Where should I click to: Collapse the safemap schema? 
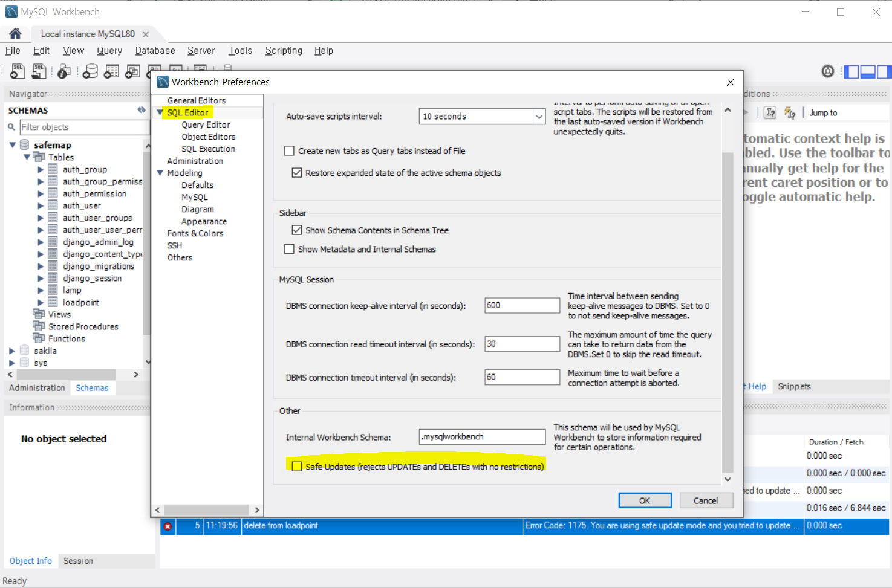coord(13,145)
